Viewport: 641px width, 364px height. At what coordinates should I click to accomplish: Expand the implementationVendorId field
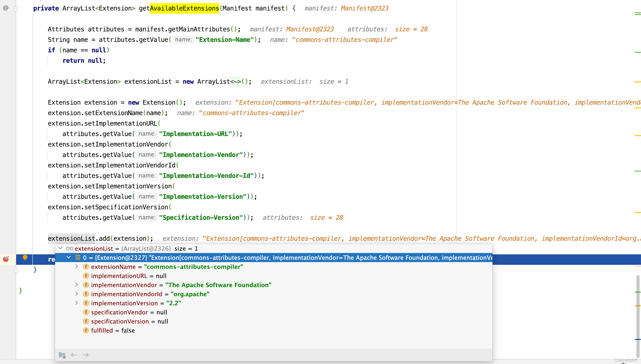tap(77, 294)
